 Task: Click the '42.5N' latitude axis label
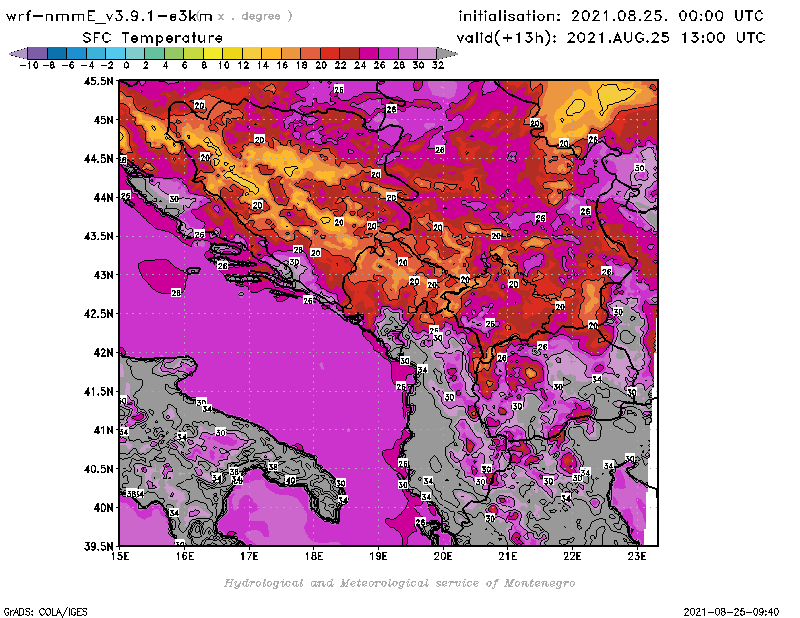click(x=98, y=314)
